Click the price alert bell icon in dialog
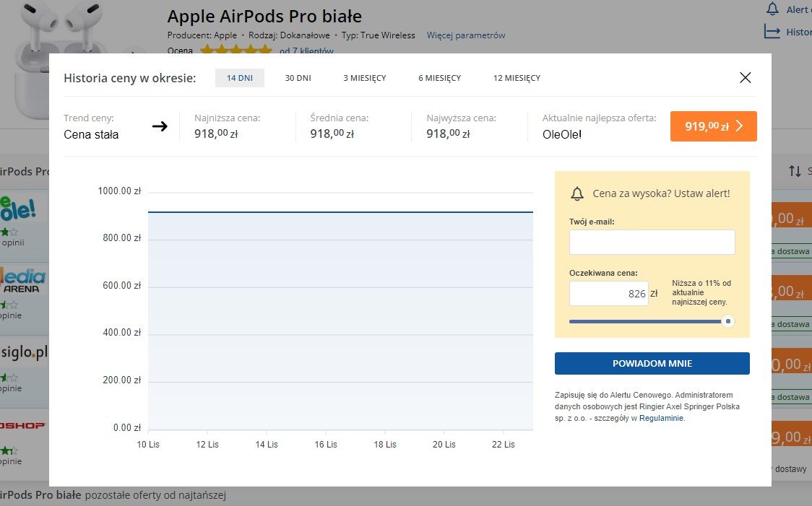Image resolution: width=812 pixels, height=506 pixels. [x=577, y=193]
